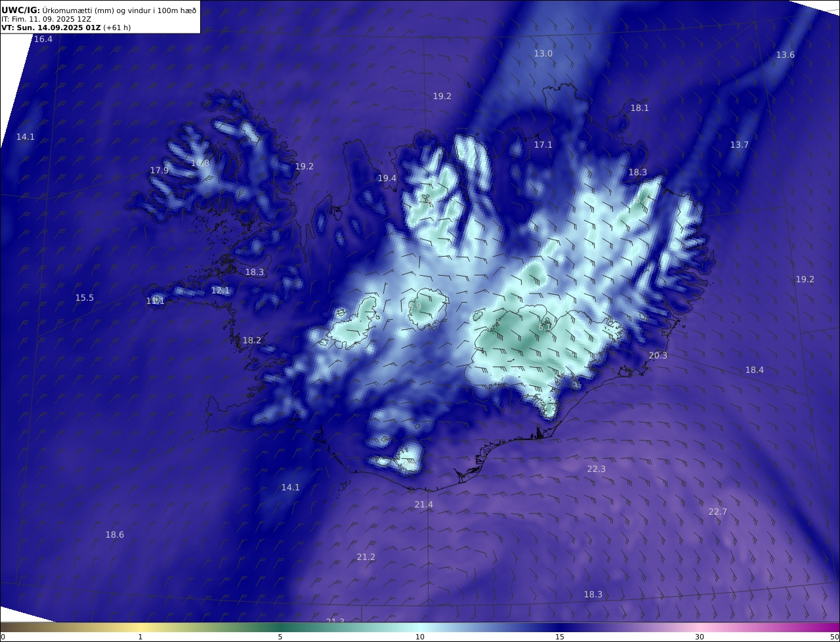Click the 18.2 value label
The image size is (840, 642).
click(252, 341)
